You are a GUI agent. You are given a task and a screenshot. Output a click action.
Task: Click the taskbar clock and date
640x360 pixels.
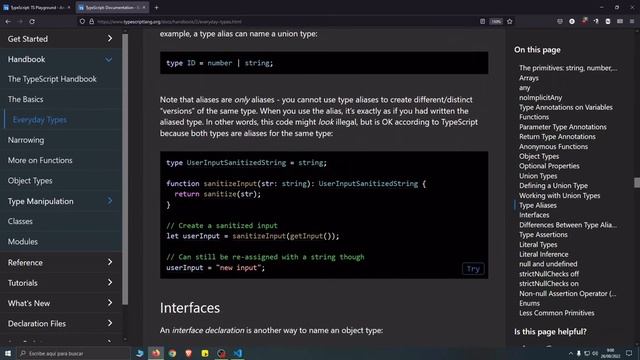click(610, 353)
